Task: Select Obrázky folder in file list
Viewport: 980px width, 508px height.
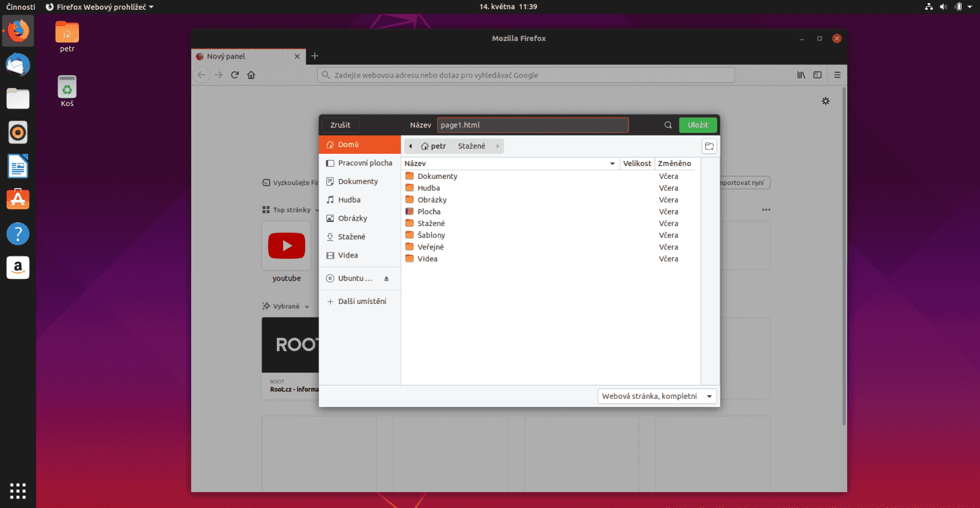Action: 551,200
